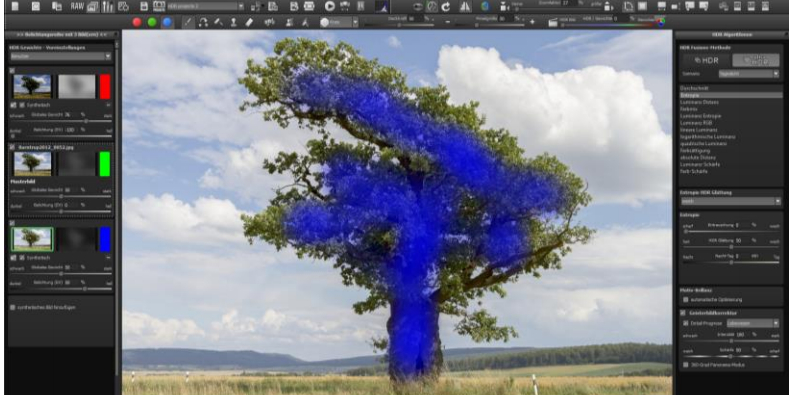Toggle the Geisterbildkorrektur checkbox
The image size is (790, 395).
pos(684,313)
